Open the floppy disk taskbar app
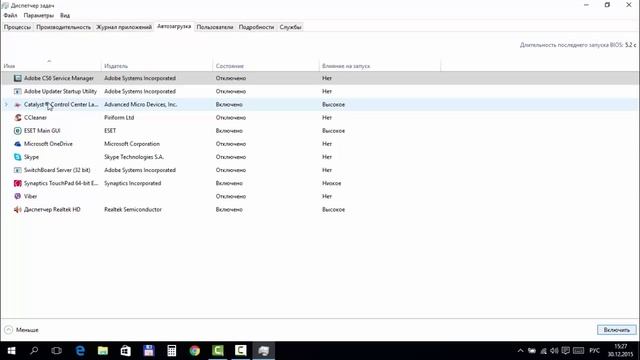 pyautogui.click(x=149, y=351)
